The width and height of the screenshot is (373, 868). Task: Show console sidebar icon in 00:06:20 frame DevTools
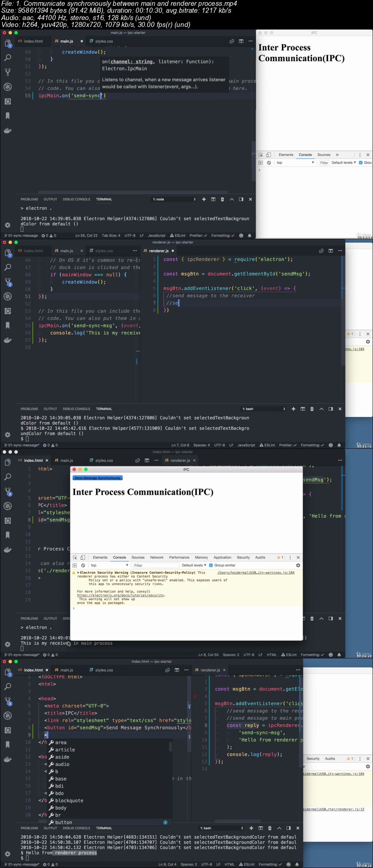pos(75,565)
